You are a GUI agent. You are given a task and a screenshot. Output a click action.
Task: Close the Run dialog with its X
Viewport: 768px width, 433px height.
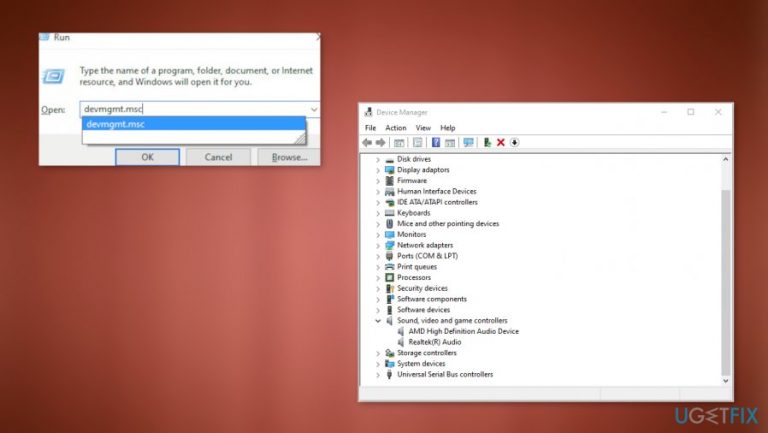point(318,37)
